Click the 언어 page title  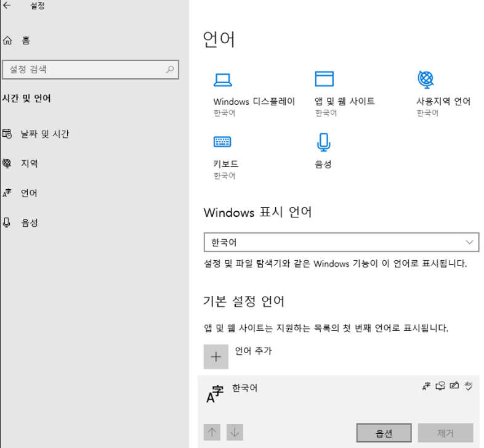point(219,39)
